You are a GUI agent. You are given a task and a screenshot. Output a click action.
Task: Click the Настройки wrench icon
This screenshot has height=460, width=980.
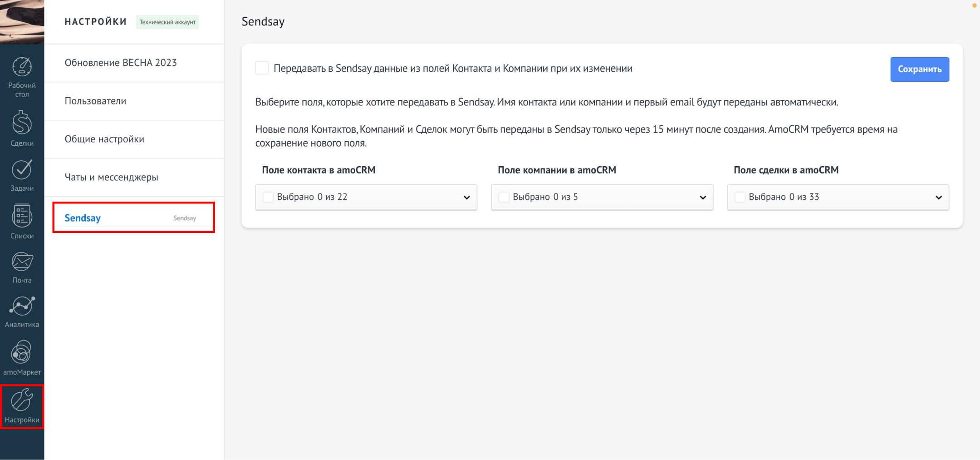(22, 401)
